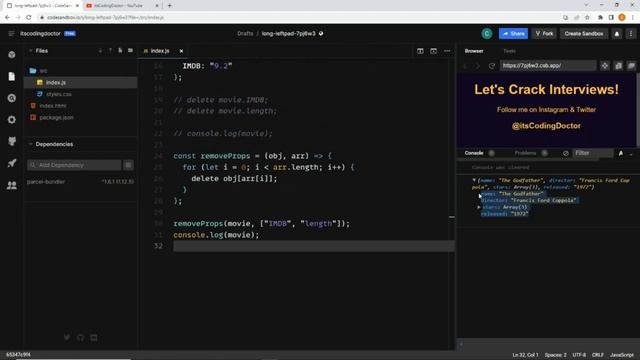The width and height of the screenshot is (640, 360).
Task: Open the Deployment rocket icon in sidebar
Action: [x=12, y=163]
